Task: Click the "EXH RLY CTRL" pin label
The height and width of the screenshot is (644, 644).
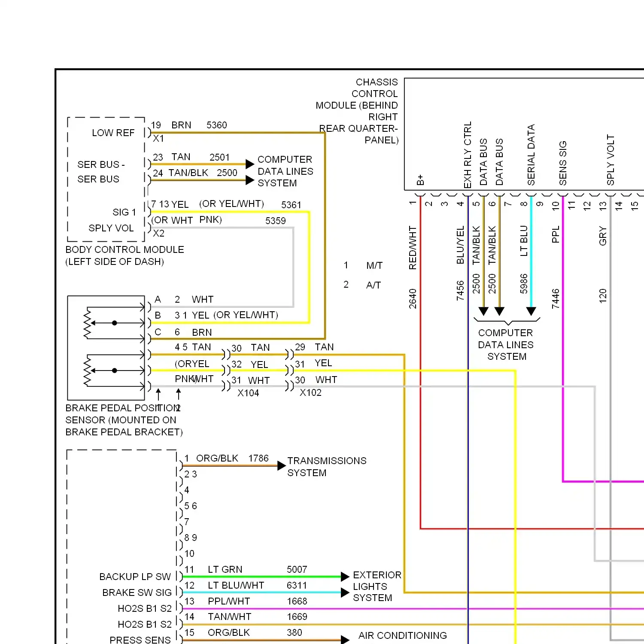Action: (x=468, y=155)
